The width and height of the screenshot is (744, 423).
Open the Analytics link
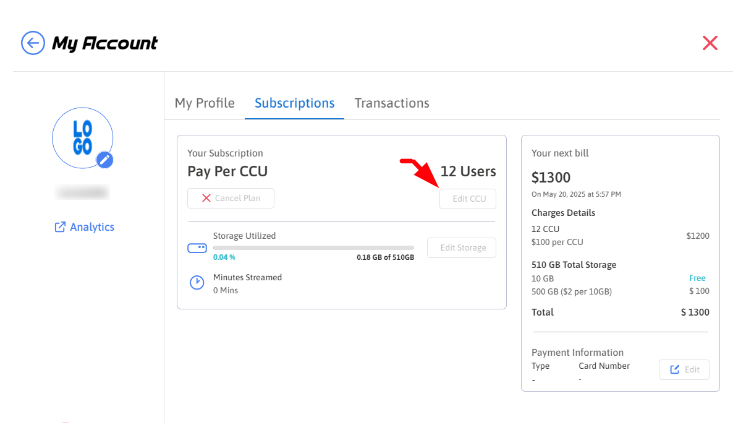tap(92, 227)
